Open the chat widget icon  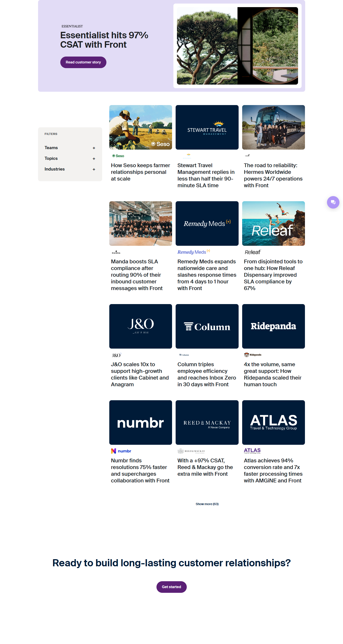pyautogui.click(x=333, y=202)
